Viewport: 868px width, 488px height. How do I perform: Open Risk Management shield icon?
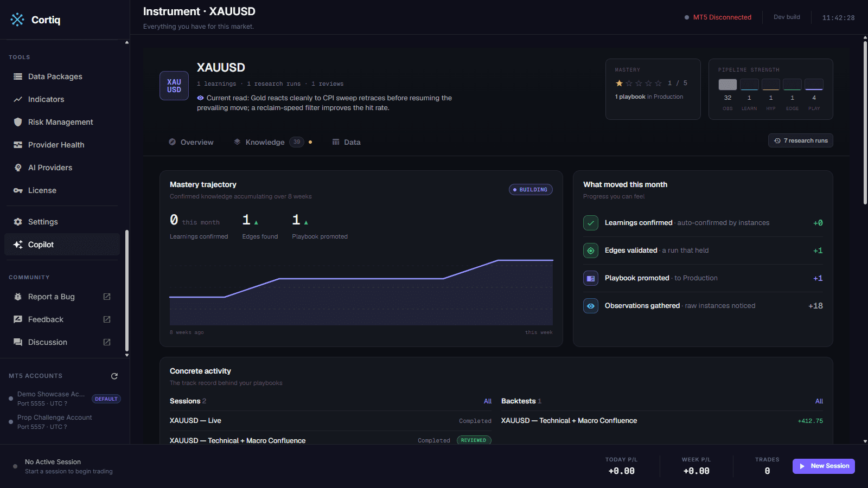18,122
